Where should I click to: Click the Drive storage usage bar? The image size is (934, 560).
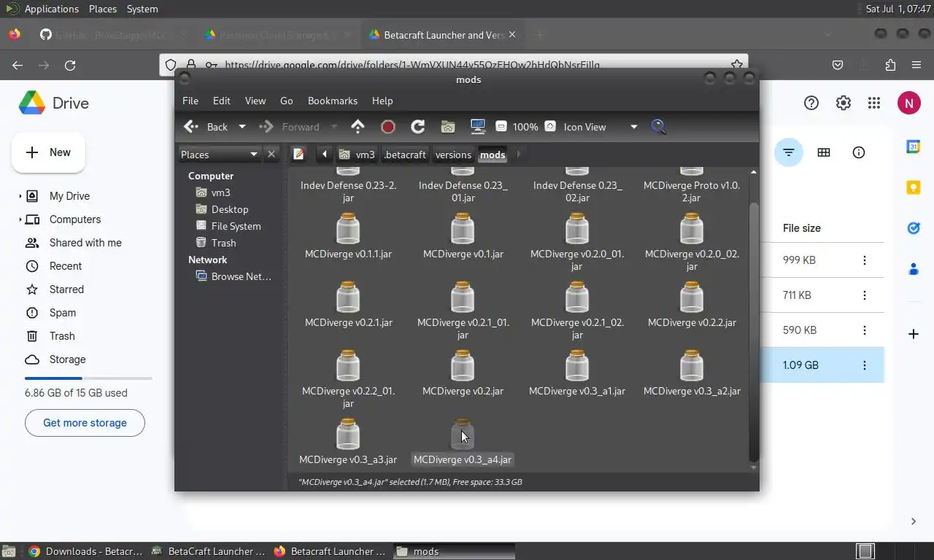pyautogui.click(x=88, y=378)
